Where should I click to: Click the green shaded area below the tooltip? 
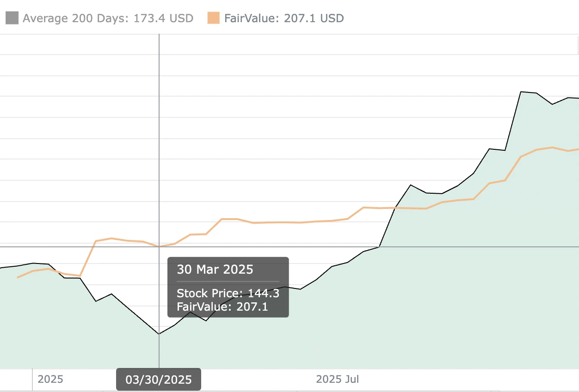231,342
